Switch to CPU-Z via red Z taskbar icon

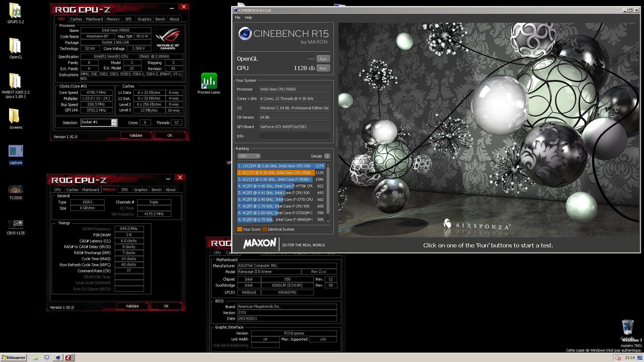pyautogui.click(x=68, y=358)
